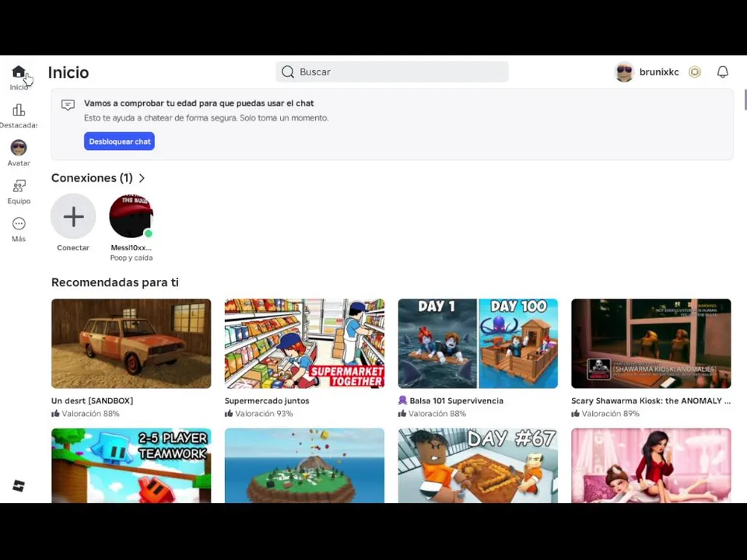Open the pink dress-up game thumbnail
This screenshot has width=747, height=560.
651,465
